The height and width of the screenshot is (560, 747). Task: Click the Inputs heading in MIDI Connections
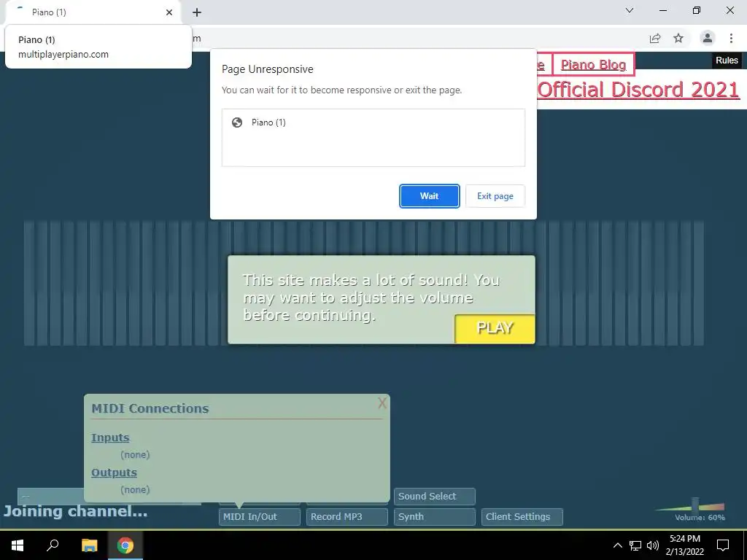pos(110,437)
